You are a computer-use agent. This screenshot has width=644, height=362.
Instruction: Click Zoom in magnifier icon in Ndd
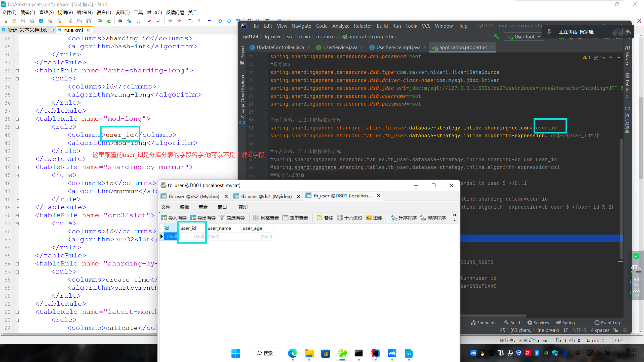[x=170, y=21]
